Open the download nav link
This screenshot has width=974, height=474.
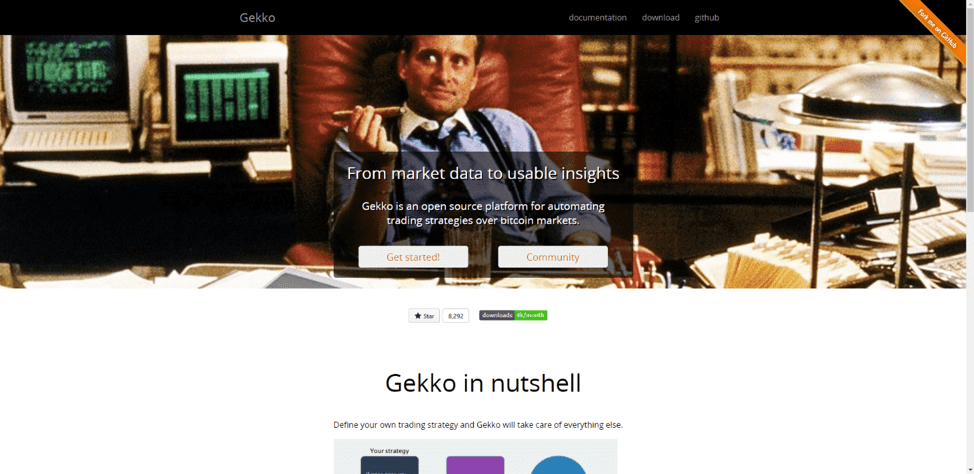[660, 17]
